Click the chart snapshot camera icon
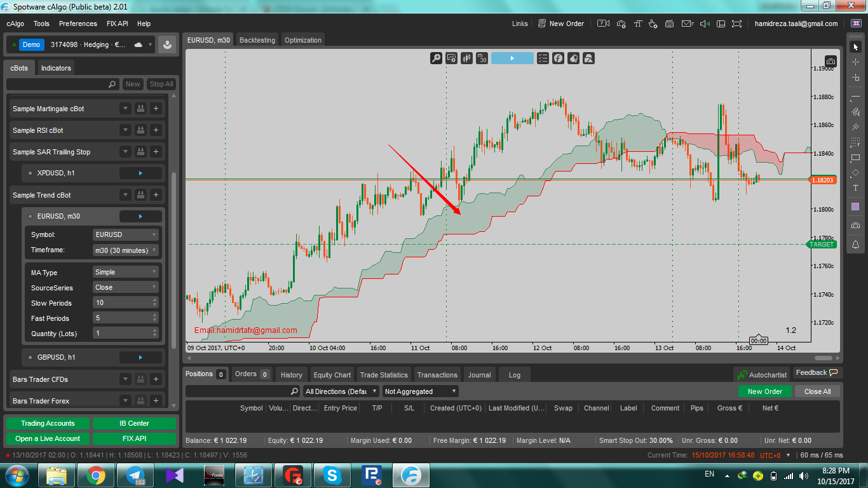The width and height of the screenshot is (868, 488). 831,62
